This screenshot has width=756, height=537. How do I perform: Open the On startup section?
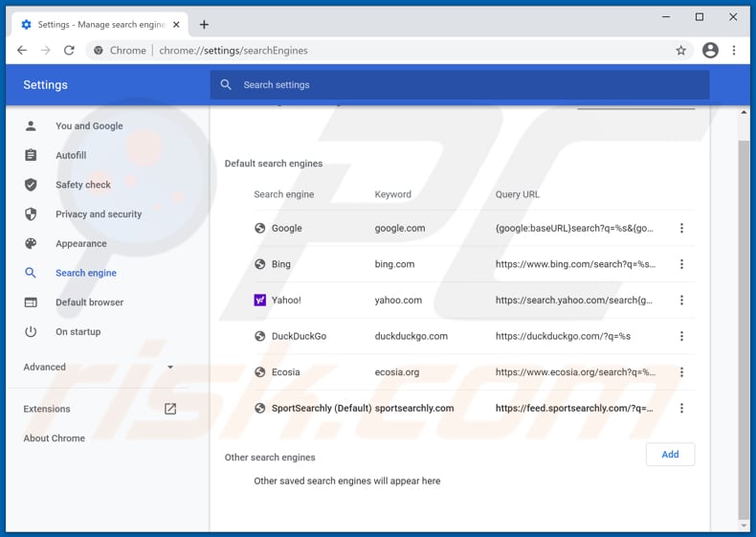pos(78,332)
